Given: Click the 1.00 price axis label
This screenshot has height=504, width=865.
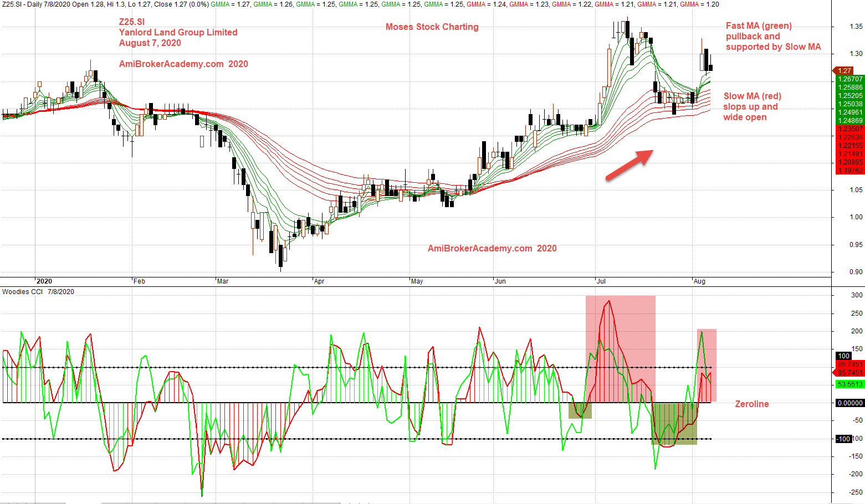Looking at the screenshot, I should (x=856, y=217).
